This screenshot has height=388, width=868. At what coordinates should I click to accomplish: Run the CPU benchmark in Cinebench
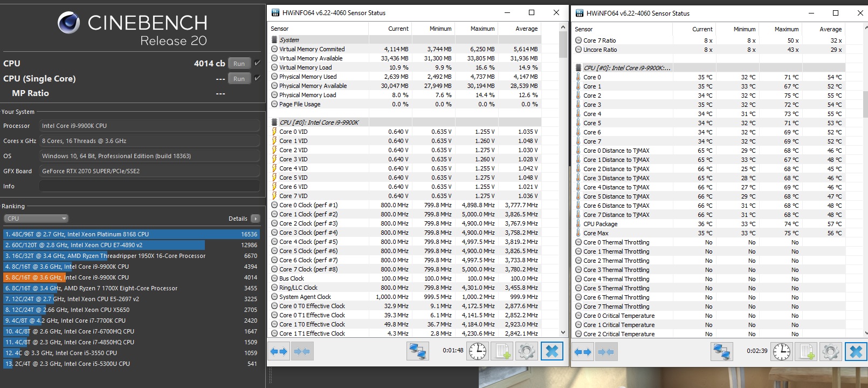[x=239, y=64]
